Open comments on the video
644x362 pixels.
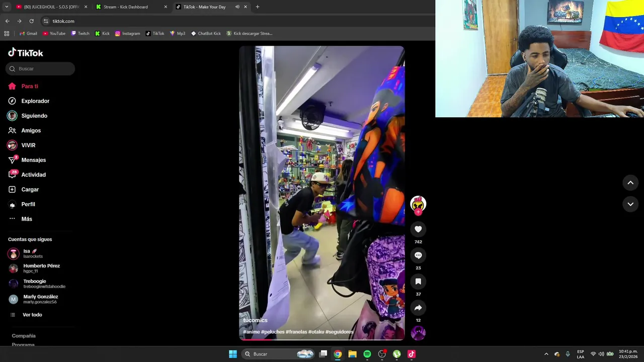pos(418,255)
